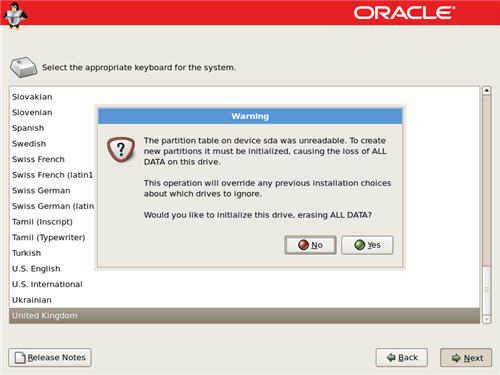Select the highlighted United Kingdom row
This screenshot has height=375, width=500.
coord(245,316)
